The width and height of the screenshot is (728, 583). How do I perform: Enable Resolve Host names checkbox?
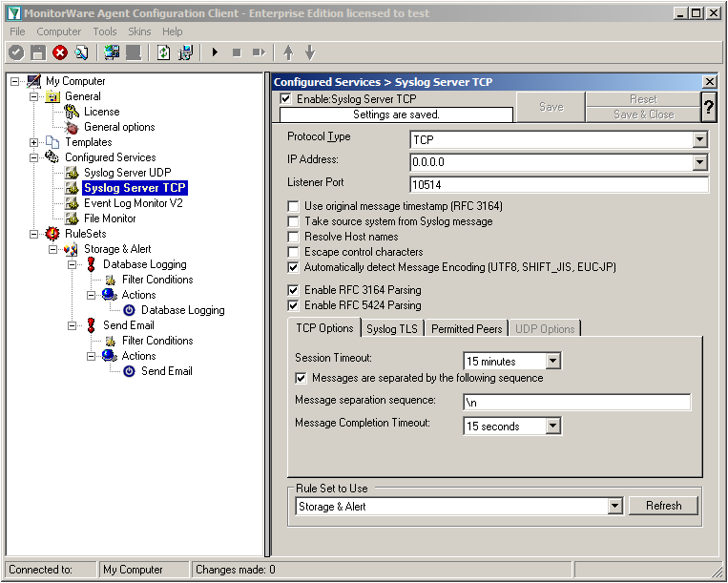pos(293,237)
